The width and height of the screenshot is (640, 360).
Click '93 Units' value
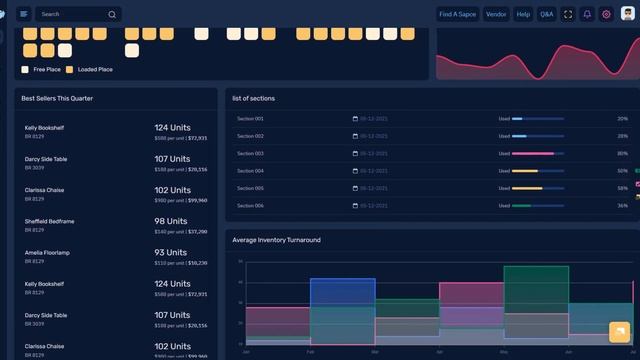click(x=171, y=253)
